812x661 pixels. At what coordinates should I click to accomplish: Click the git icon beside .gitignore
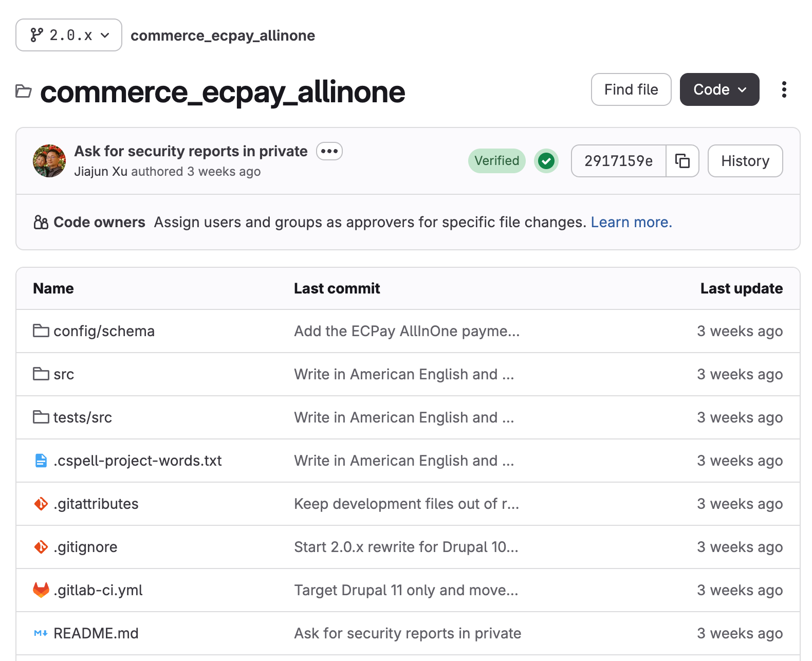click(41, 547)
